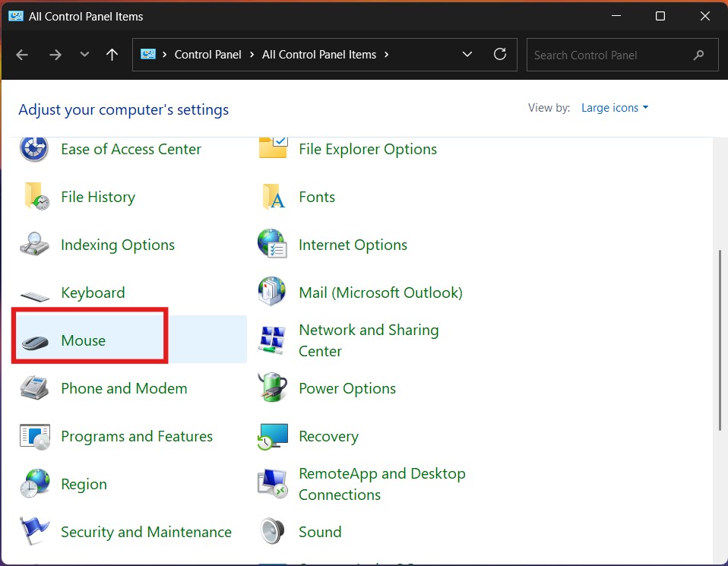728x566 pixels.
Task: Close the Control Panel window
Action: pos(704,16)
